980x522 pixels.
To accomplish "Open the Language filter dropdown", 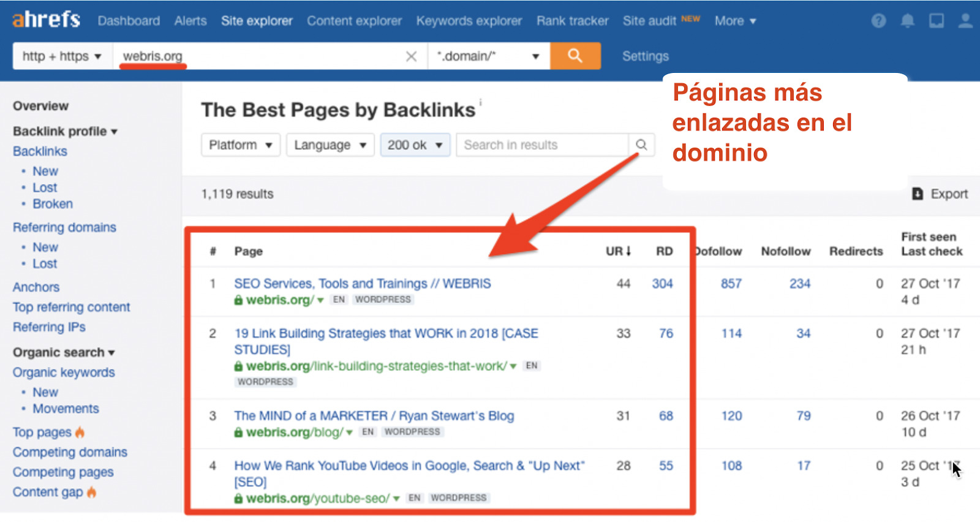I will [330, 145].
